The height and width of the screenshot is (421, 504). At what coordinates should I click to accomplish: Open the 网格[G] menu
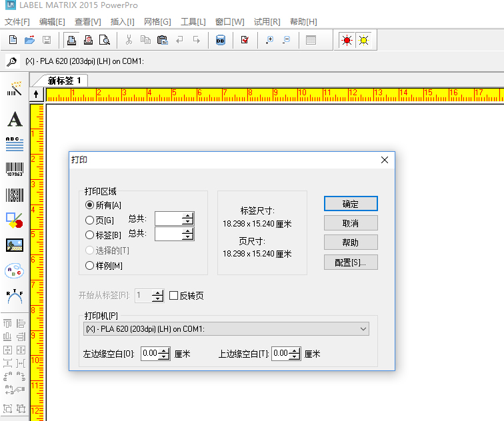coord(157,22)
